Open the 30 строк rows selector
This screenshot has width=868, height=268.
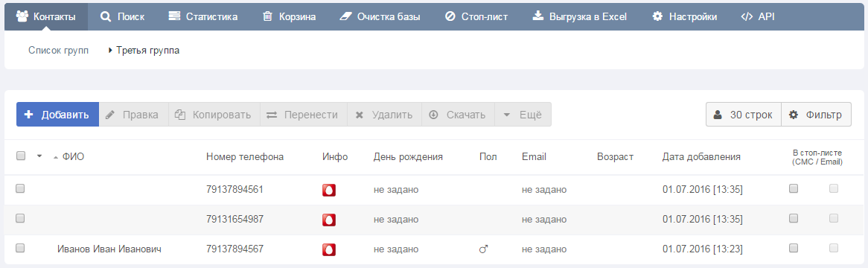pyautogui.click(x=744, y=115)
